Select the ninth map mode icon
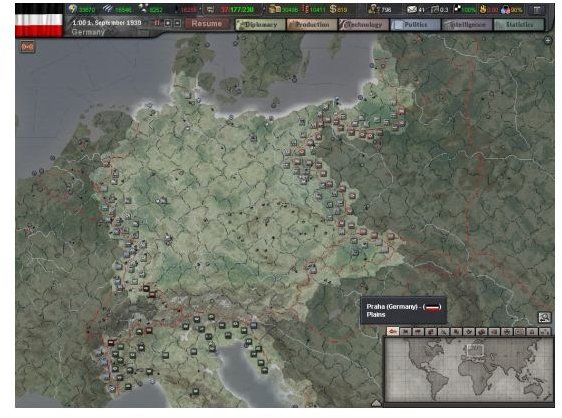The image size is (562, 418). point(494,332)
